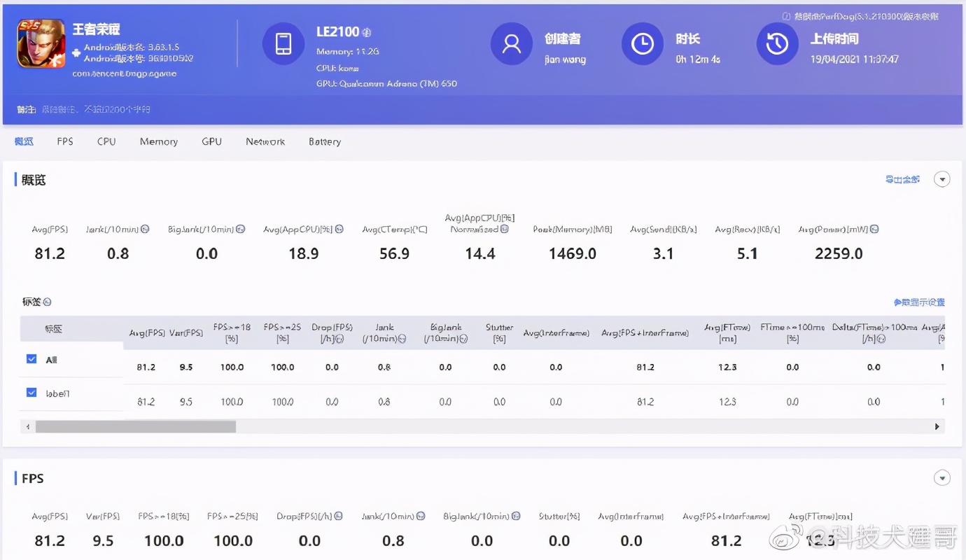The image size is (966, 560).
Task: Open 参数显示设置 parameter settings
Action: pyautogui.click(x=919, y=302)
